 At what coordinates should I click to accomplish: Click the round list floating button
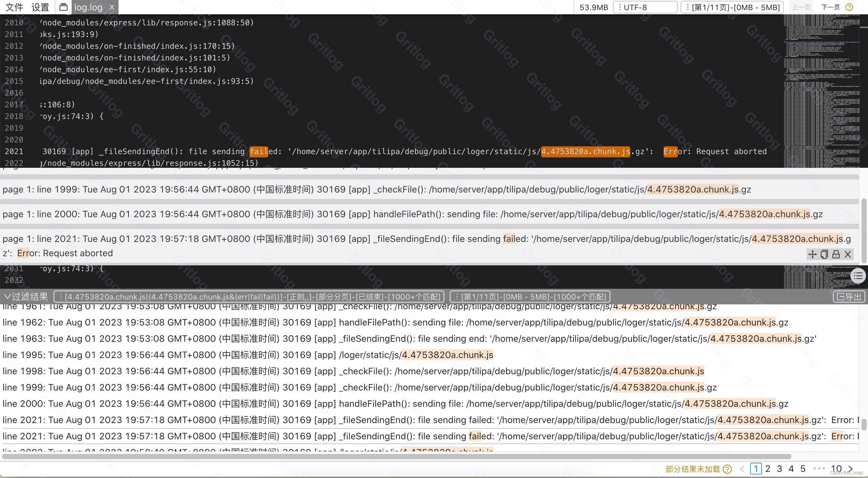click(x=858, y=276)
